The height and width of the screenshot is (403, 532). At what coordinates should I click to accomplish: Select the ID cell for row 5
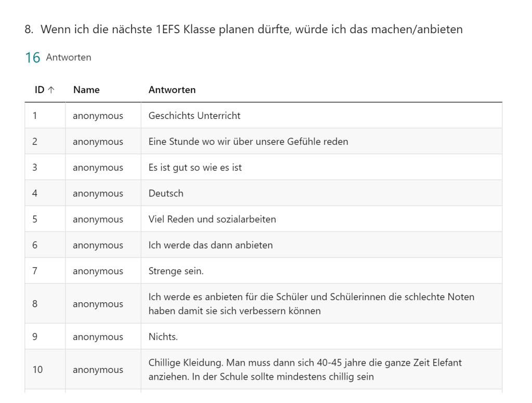click(35, 219)
